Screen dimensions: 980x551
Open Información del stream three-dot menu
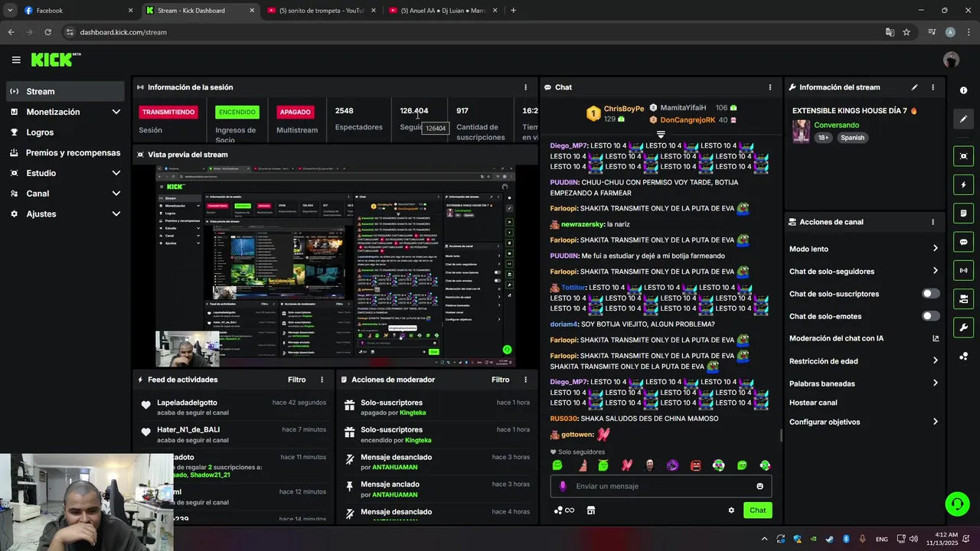click(933, 87)
